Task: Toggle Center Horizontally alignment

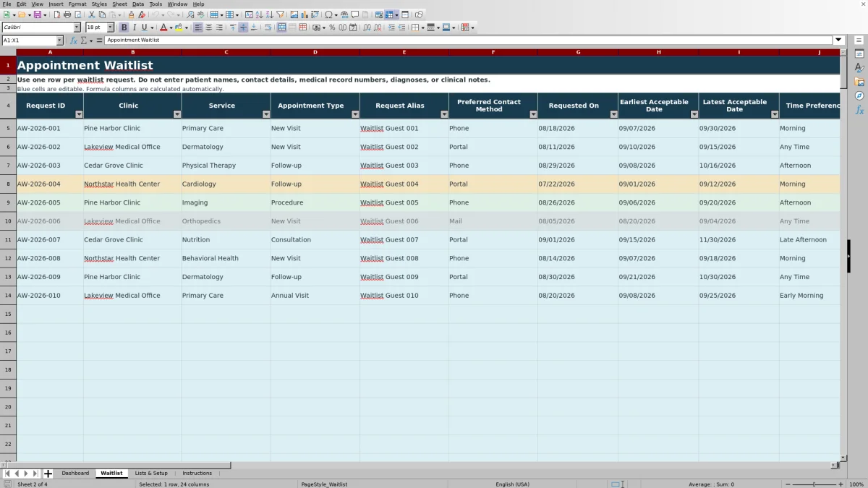Action: click(208, 27)
